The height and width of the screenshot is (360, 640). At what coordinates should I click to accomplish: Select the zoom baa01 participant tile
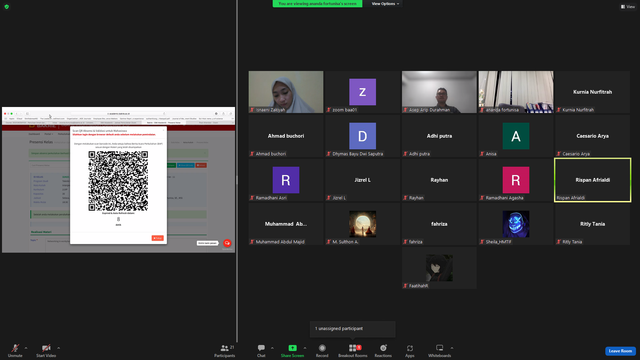[x=362, y=92]
